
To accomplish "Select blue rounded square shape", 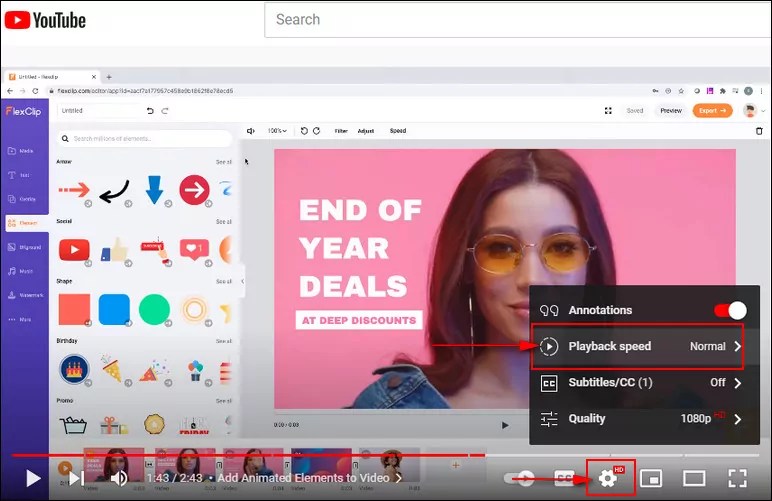I will 114,310.
